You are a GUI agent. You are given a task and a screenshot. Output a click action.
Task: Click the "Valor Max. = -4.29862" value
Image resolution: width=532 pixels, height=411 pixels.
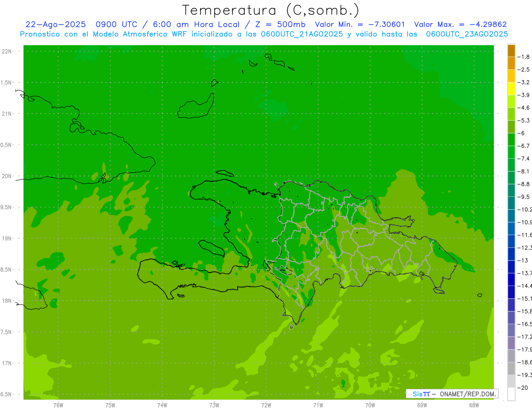[460, 24]
